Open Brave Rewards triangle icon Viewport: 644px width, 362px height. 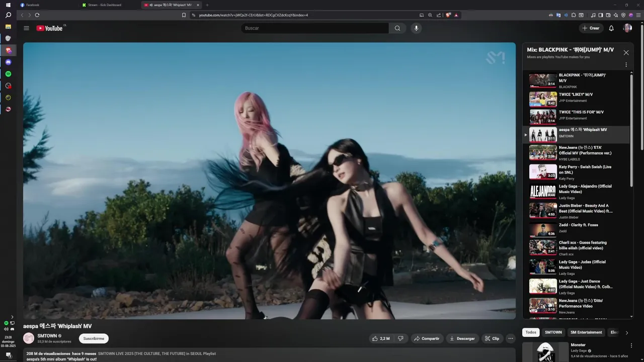click(x=456, y=15)
